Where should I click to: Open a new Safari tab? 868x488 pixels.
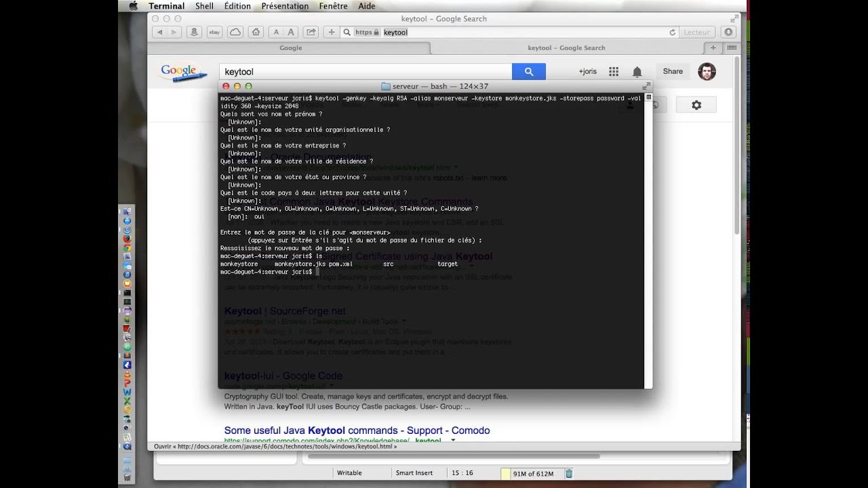(713, 47)
